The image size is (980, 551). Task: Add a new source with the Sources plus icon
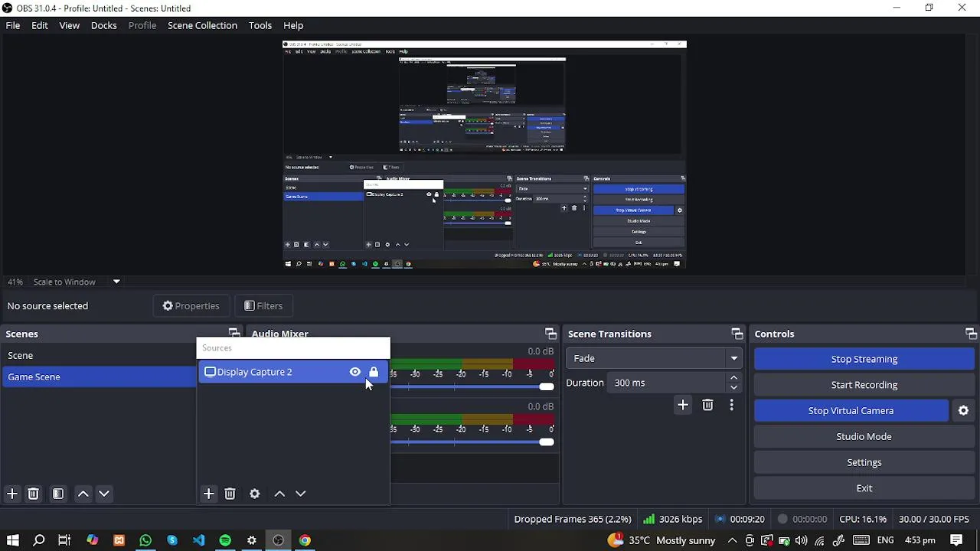(x=208, y=494)
